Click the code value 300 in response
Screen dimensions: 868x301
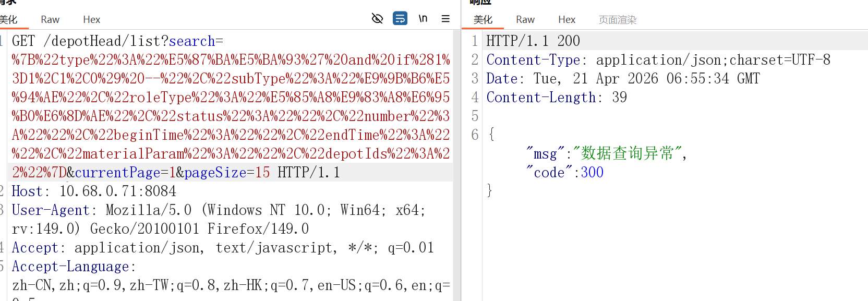[x=592, y=172]
